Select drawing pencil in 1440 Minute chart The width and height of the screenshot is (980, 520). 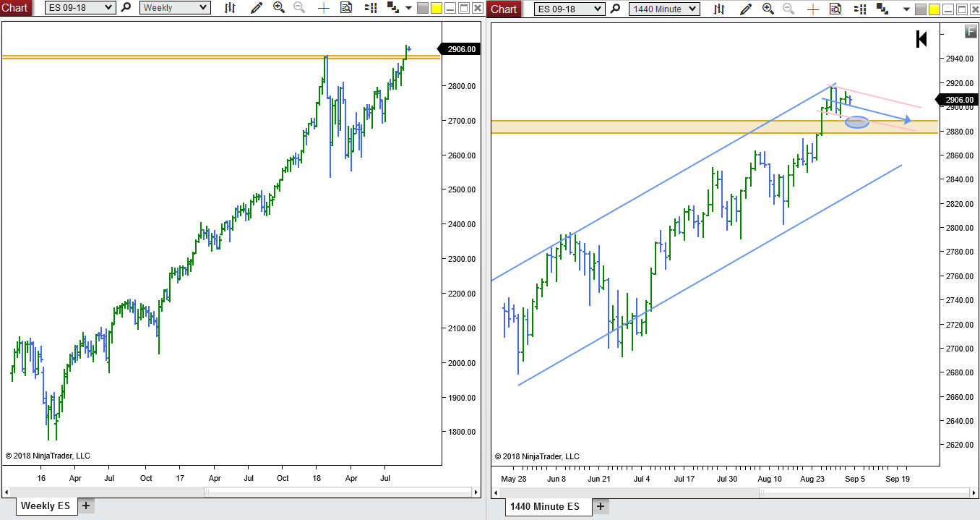point(746,9)
